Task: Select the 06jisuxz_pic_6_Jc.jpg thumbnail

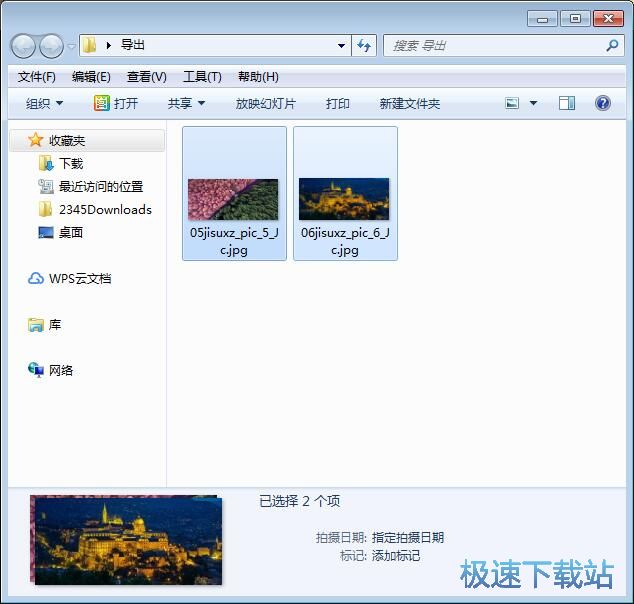Action: (344, 199)
